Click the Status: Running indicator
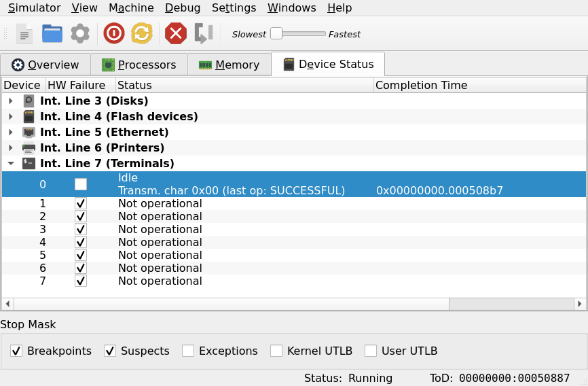 click(x=348, y=378)
